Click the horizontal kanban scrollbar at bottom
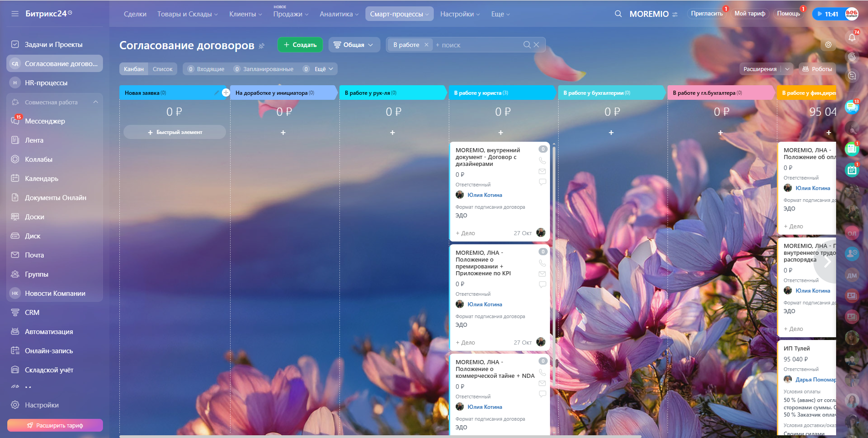Image resolution: width=868 pixels, height=438 pixels. point(380,436)
